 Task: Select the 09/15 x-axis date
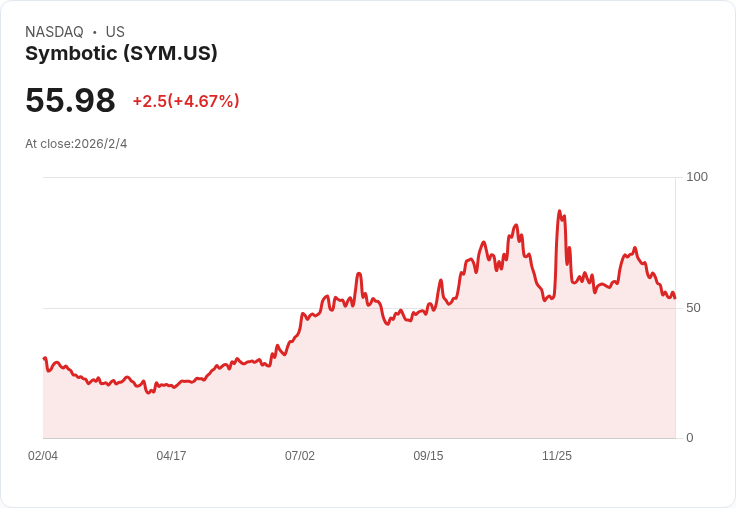pyautogui.click(x=428, y=456)
